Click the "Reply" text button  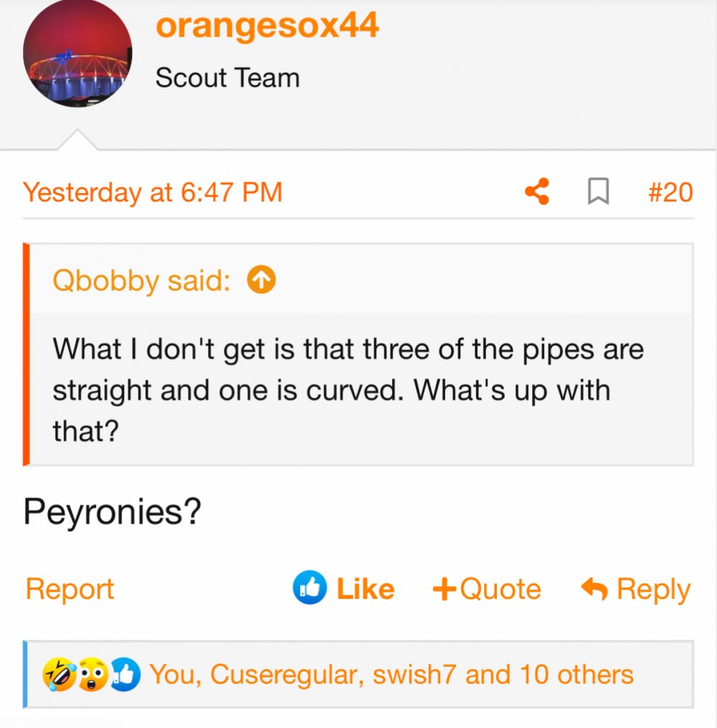point(653,590)
